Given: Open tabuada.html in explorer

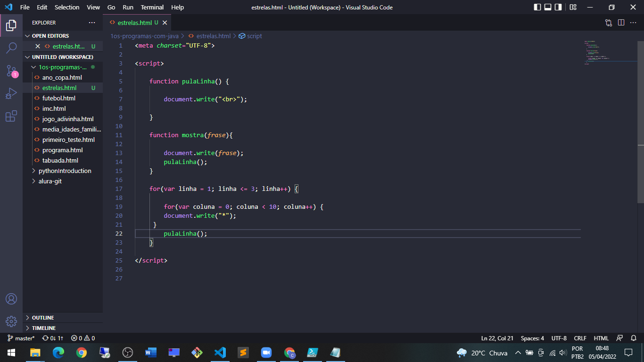Looking at the screenshot, I should coord(63,160).
